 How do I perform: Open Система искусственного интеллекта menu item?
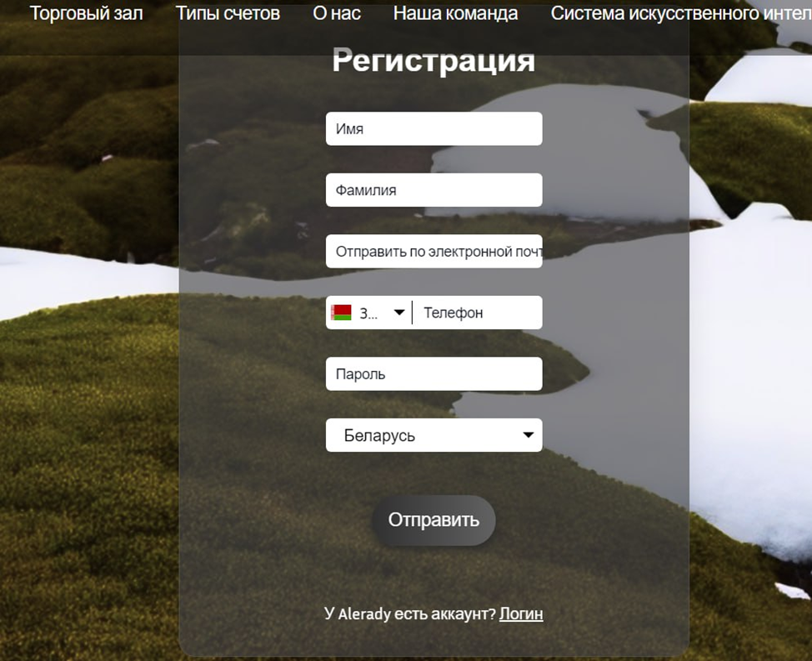tap(681, 13)
